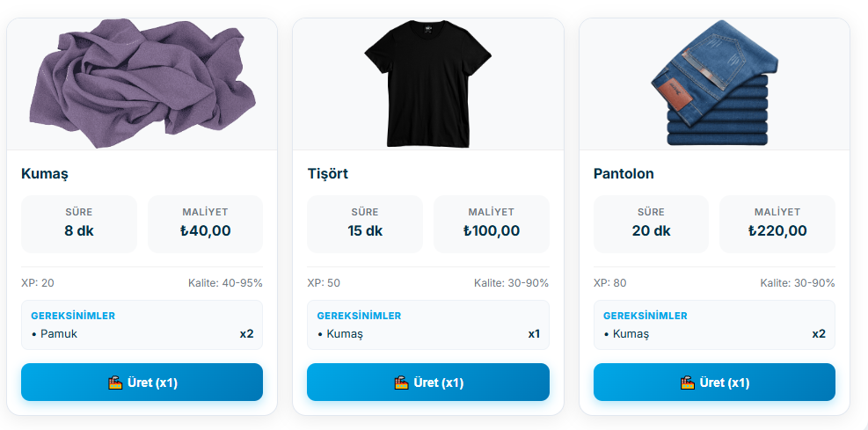Select the Tişört product title
Image resolution: width=868 pixels, height=430 pixels.
click(x=328, y=174)
